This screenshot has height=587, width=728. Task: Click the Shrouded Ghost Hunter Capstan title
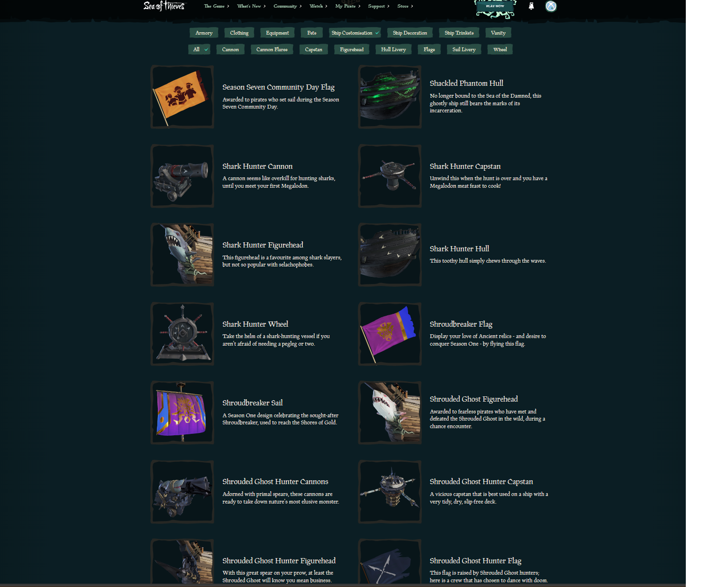[481, 482]
